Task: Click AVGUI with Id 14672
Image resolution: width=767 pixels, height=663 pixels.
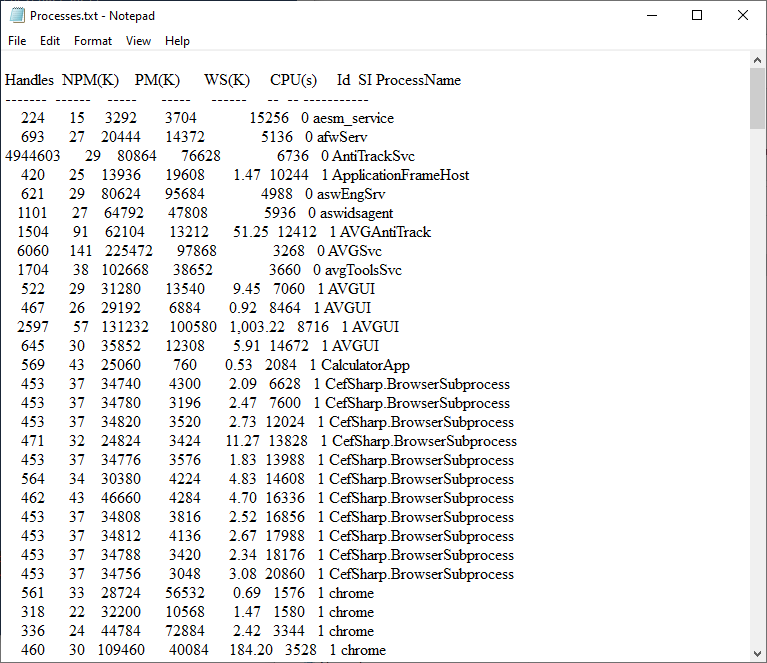Action: [x=355, y=346]
